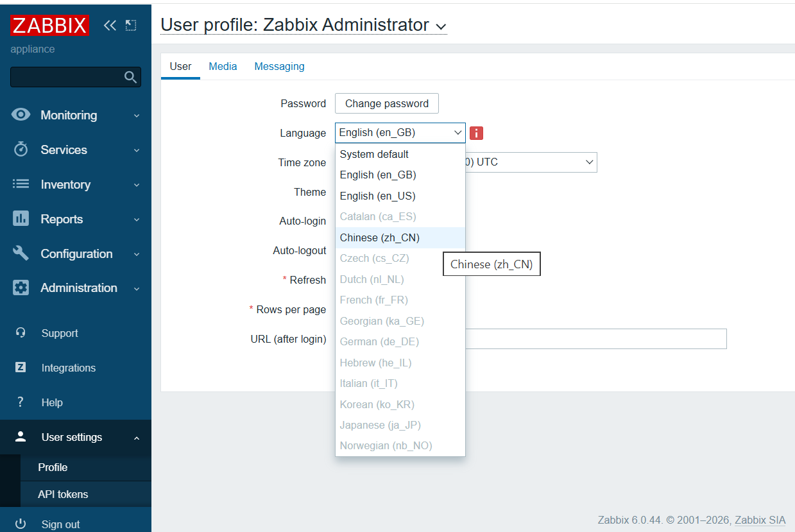This screenshot has width=795, height=532.
Task: Switch to the Messaging tab
Action: 279,66
